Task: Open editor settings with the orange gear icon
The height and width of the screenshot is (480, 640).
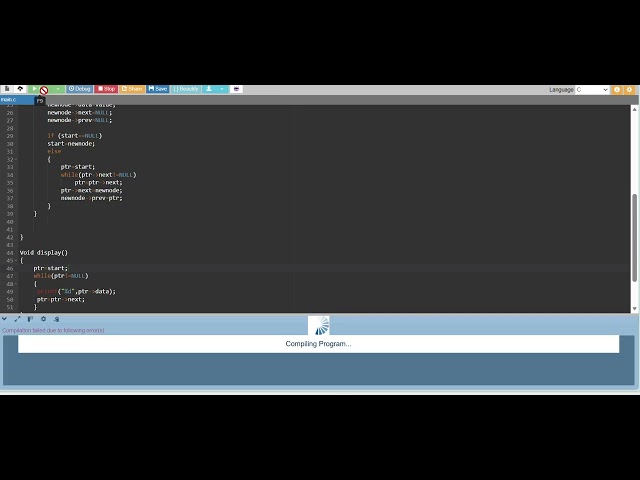Action: (629, 90)
